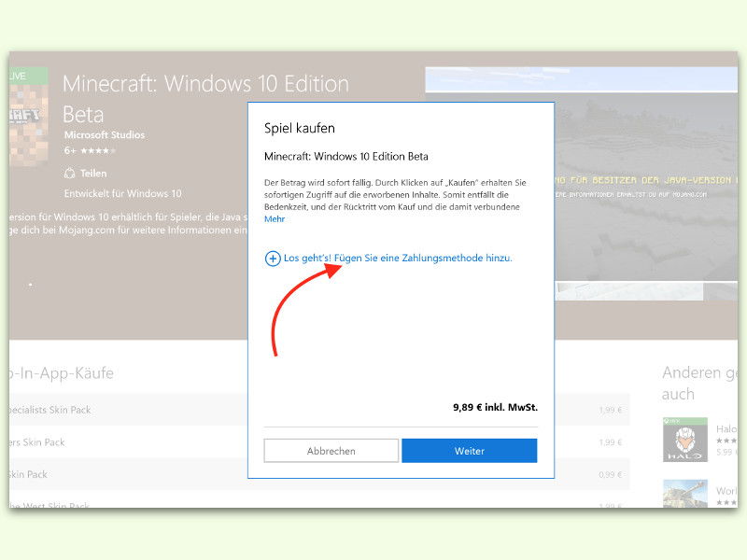Open the Microsoft Studios publisher link

[x=105, y=134]
